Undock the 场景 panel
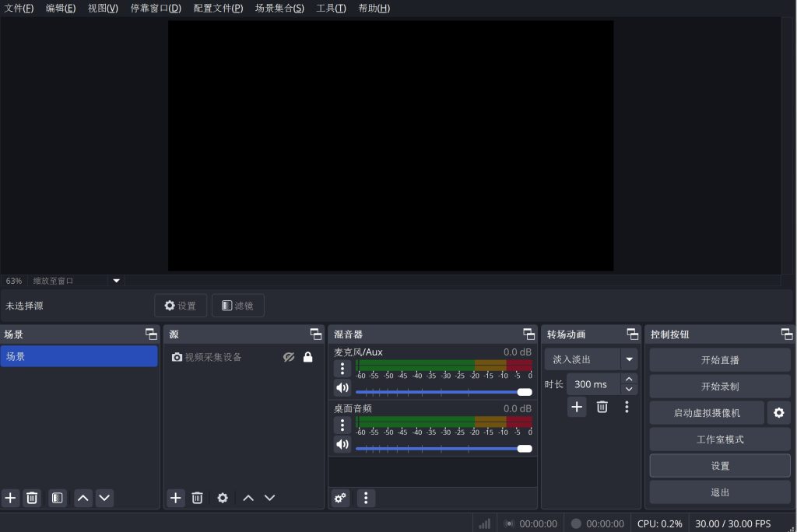This screenshot has height=532, width=797. (151, 334)
